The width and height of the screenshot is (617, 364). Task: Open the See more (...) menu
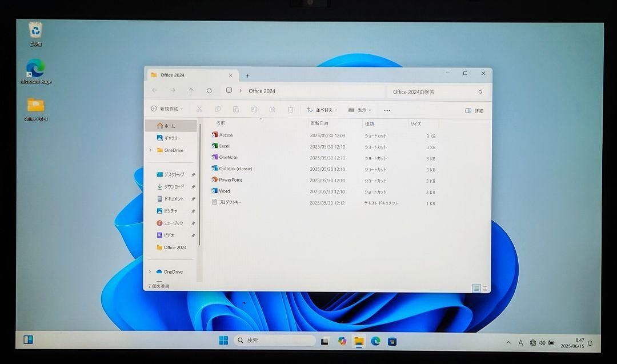(387, 110)
